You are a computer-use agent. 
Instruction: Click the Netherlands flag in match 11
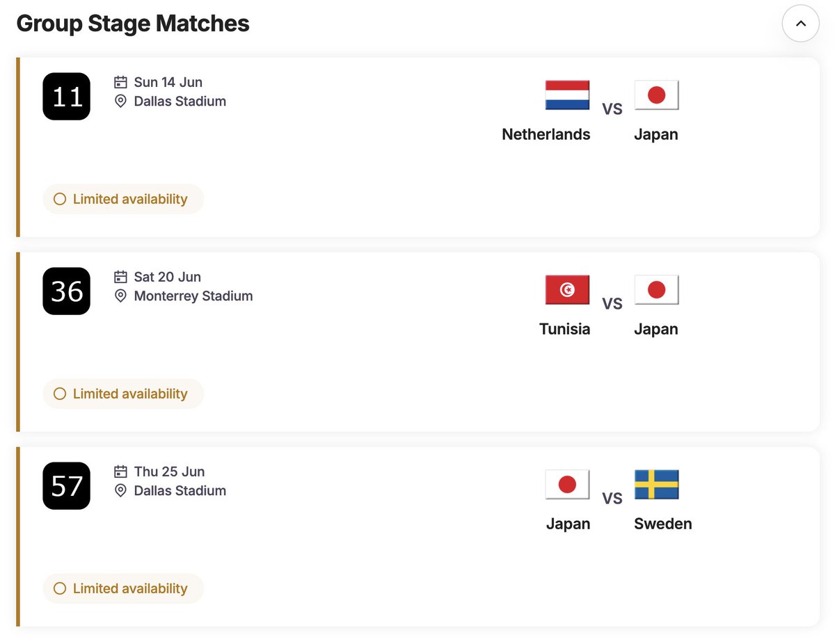(567, 95)
